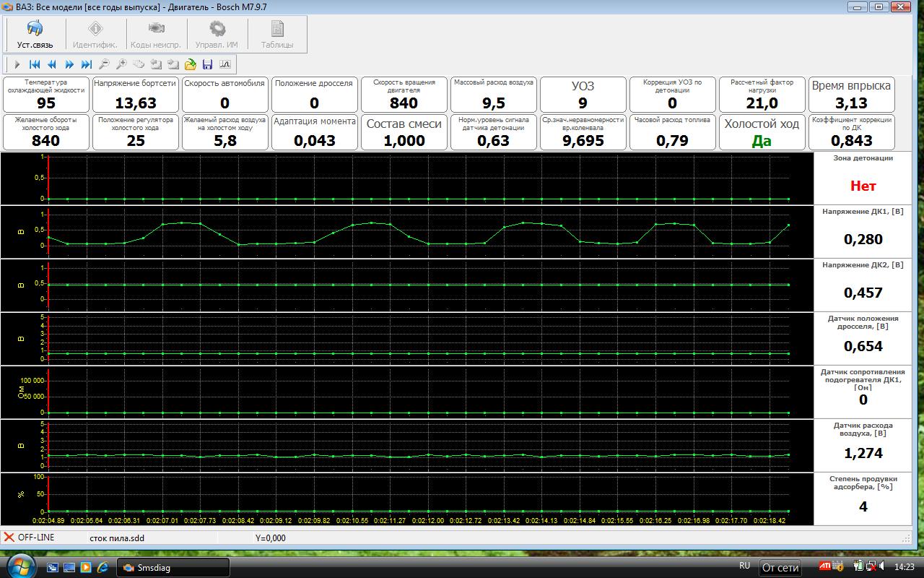Select Коэффициент коррекции по ДК tile

[x=852, y=132]
